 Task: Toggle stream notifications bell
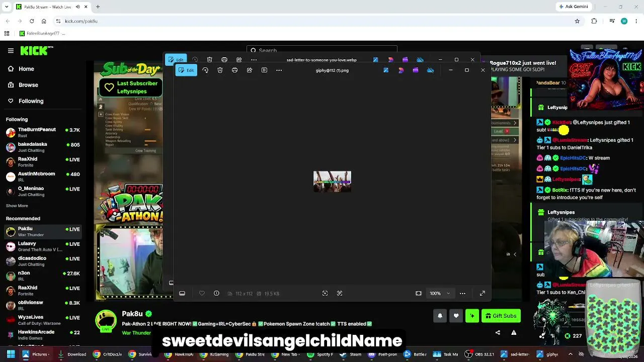(440, 316)
